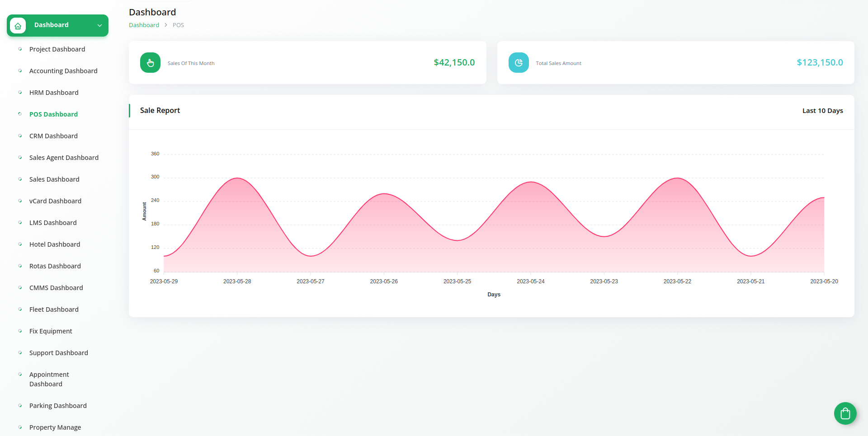Open Project Dashboard from sidebar

pos(57,49)
